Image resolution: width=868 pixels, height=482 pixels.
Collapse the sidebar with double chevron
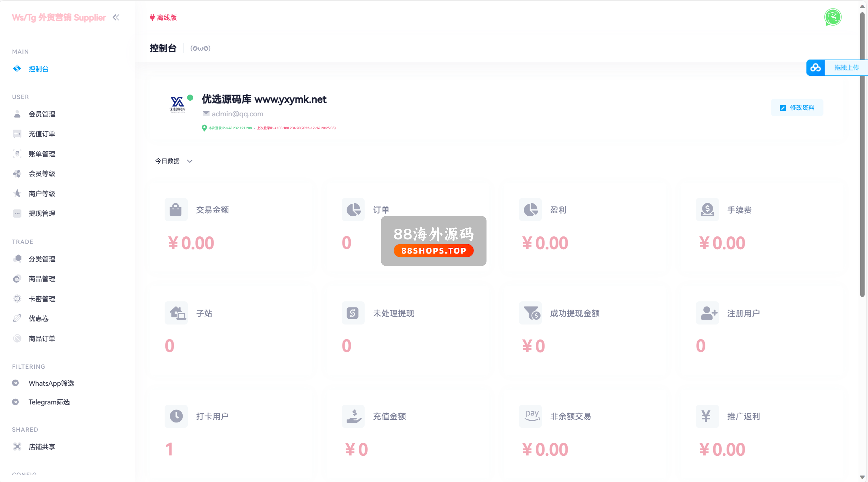tap(116, 17)
